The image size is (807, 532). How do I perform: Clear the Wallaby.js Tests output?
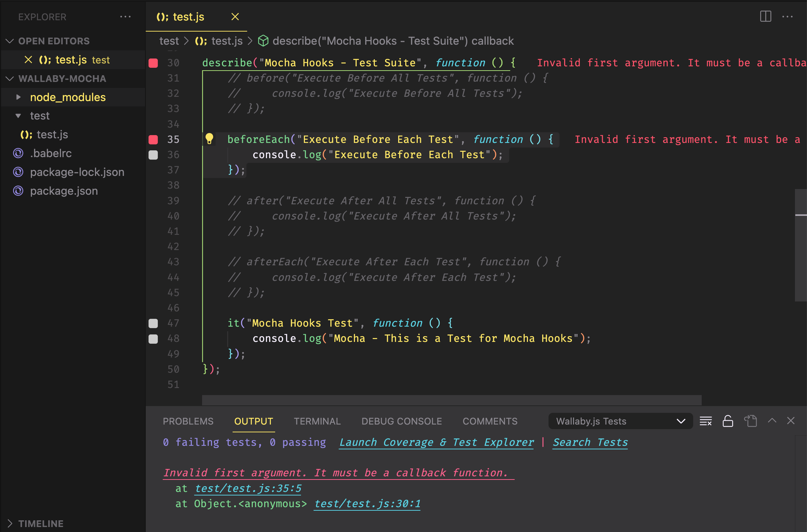706,421
